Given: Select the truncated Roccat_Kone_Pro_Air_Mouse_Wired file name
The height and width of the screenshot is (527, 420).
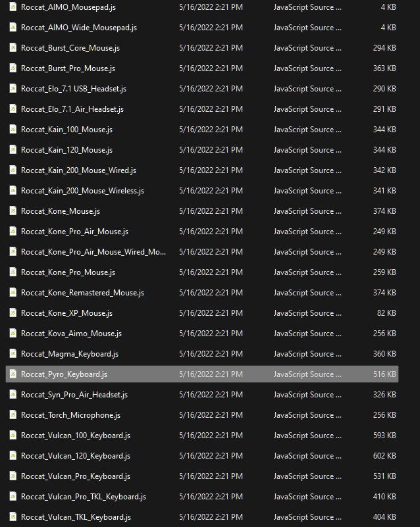Looking at the screenshot, I should [x=93, y=252].
